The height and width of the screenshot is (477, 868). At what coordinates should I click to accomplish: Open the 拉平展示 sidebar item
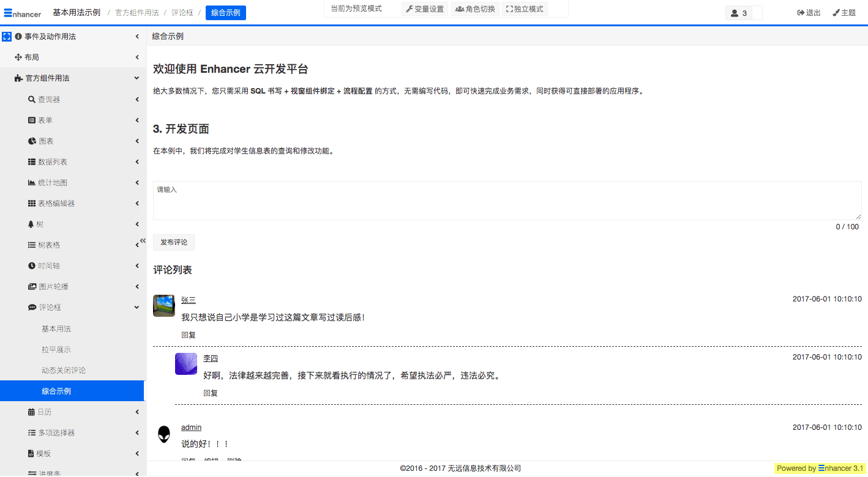tap(56, 350)
